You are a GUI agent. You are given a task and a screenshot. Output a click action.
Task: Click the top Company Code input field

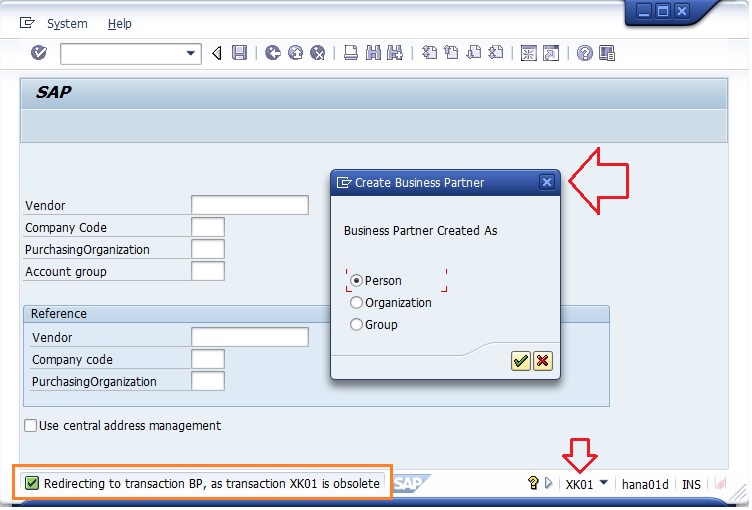pyautogui.click(x=208, y=227)
